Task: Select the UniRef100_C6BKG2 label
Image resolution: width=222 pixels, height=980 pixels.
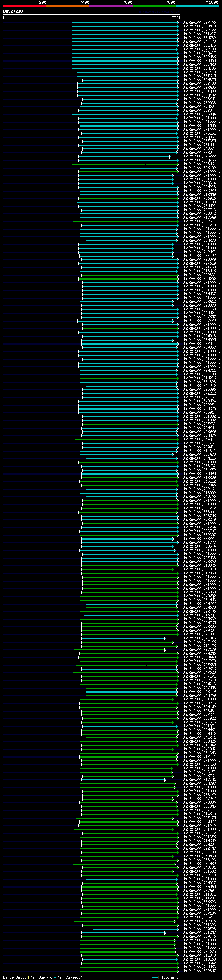Action: click(x=199, y=465)
